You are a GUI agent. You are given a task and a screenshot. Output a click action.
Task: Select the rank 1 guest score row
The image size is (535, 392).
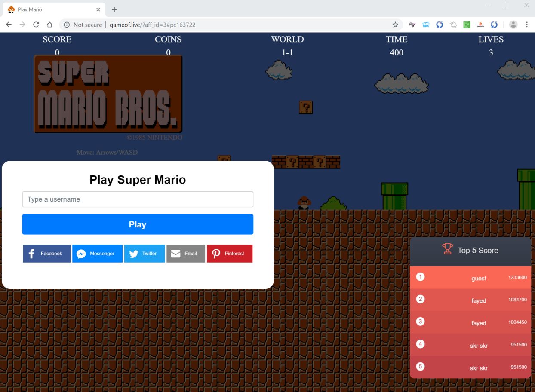(470, 277)
